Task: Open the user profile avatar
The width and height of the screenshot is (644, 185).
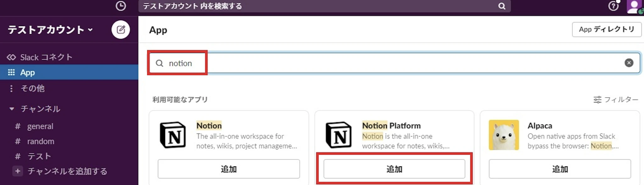Action: [634, 6]
